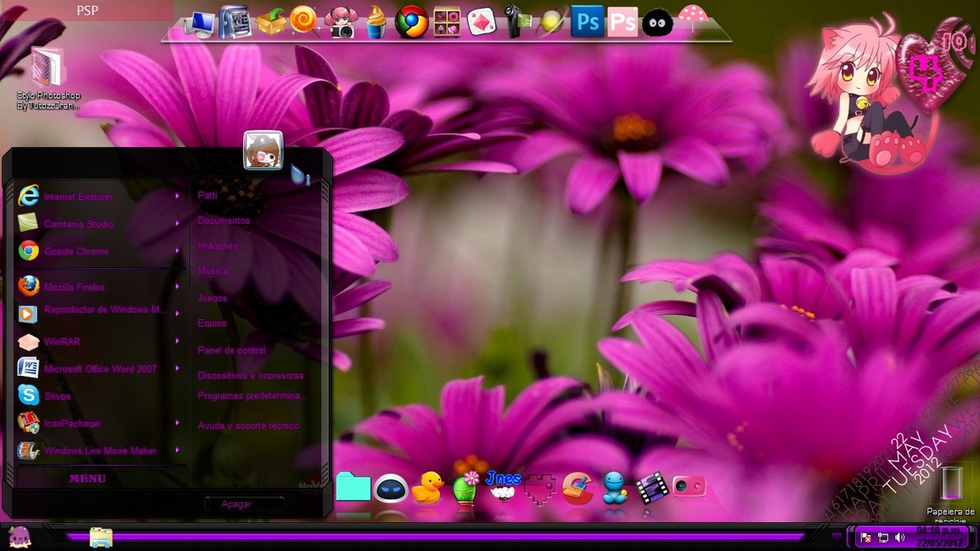Click the yellow rubber duck dock icon

point(427,488)
